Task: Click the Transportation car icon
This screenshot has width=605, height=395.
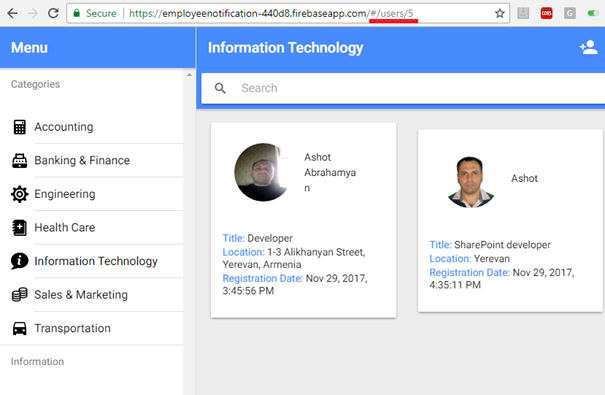Action: (x=20, y=328)
